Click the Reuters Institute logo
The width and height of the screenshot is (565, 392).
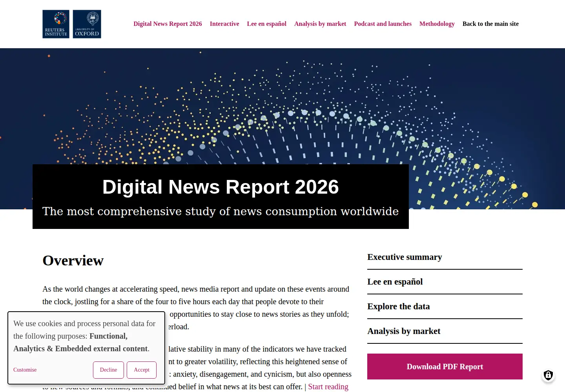(x=56, y=24)
